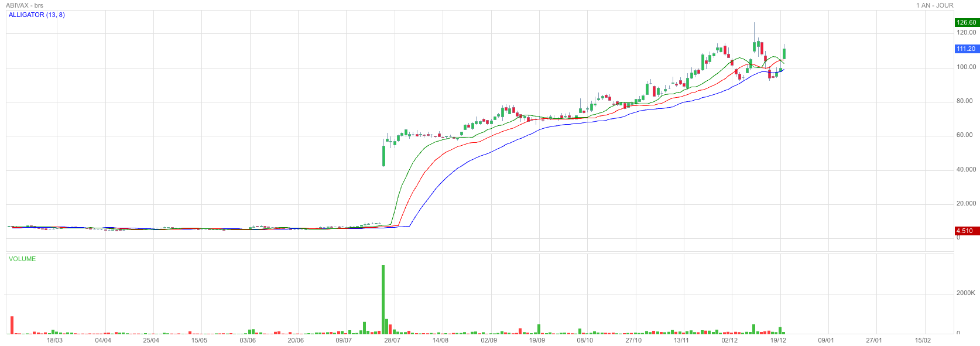This screenshot has height=346, width=980.
Task: Click the 1 AN - JOUR period label
Action: coord(935,5)
